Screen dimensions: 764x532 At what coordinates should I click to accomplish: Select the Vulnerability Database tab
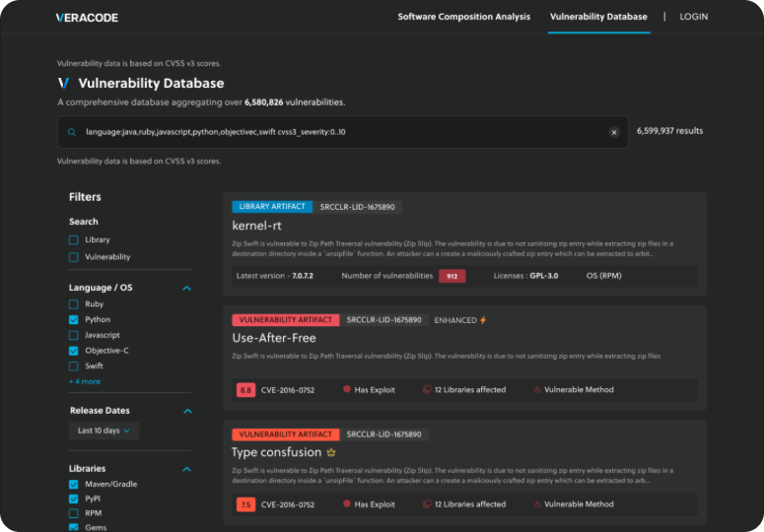(598, 17)
